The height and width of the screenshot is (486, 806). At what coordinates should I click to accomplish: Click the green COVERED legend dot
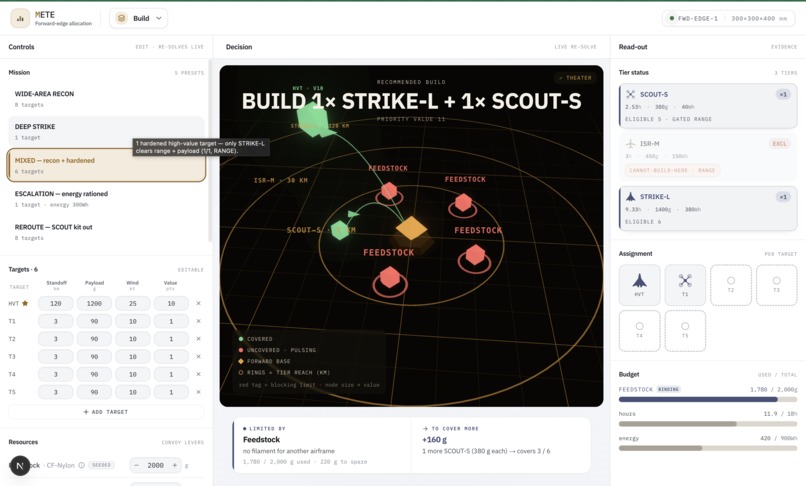coord(241,339)
